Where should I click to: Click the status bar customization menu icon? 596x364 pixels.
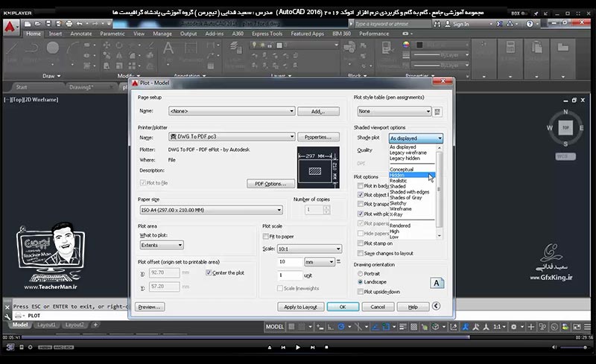588,326
